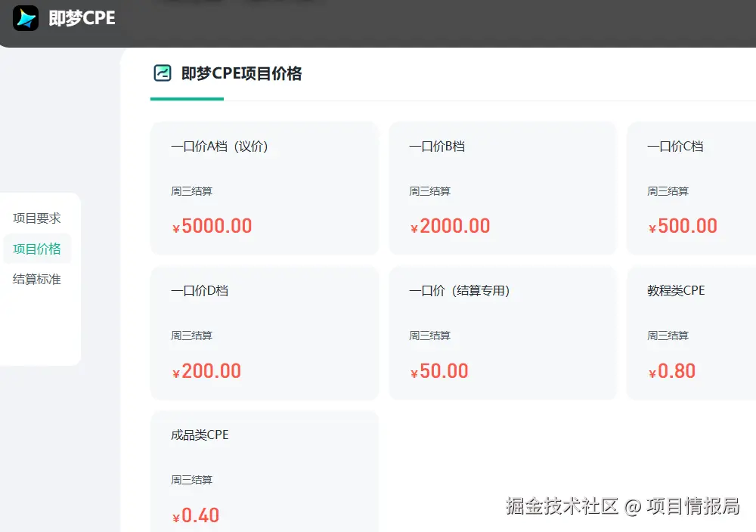Open the 一口价C档 price card
The image size is (756, 532).
(x=696, y=187)
